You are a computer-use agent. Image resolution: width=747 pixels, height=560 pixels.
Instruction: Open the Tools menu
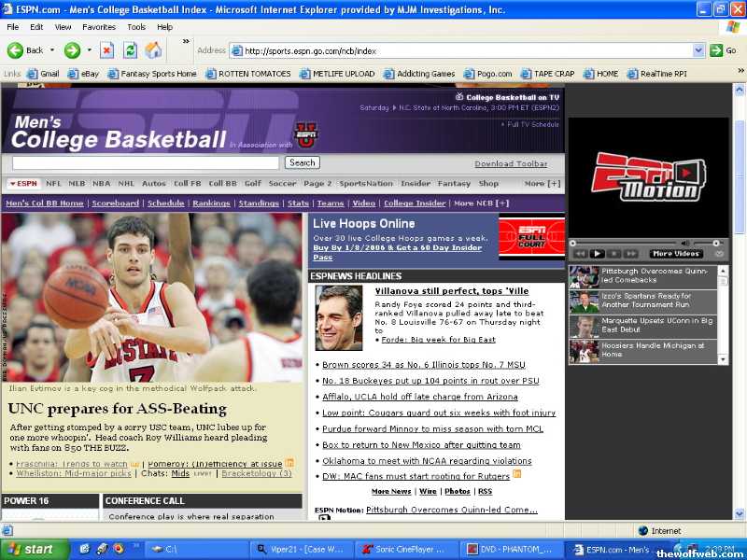(136, 27)
